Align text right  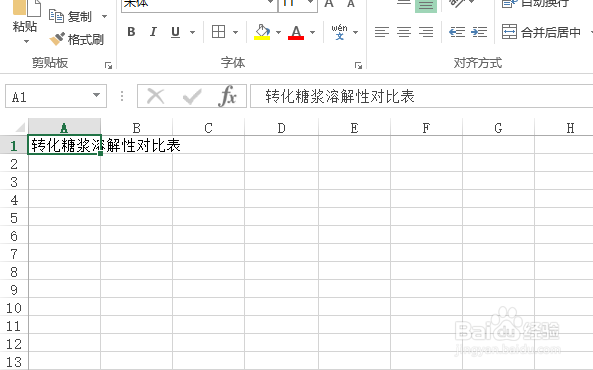tap(426, 32)
